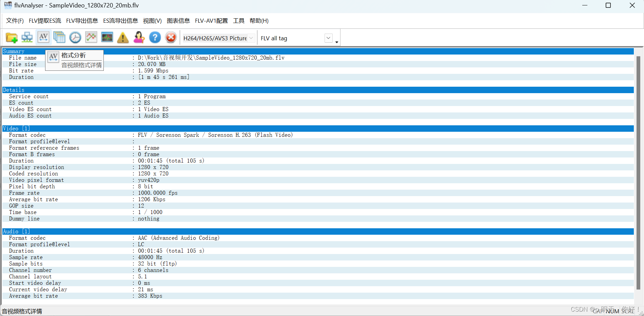
Task: Click the 1 Audio ES value
Action: click(153, 115)
